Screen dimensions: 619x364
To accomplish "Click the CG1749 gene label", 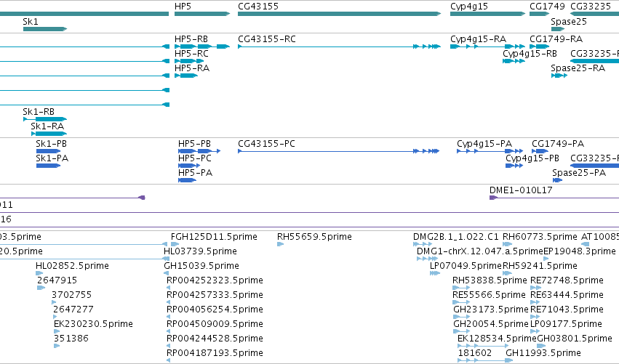I will (547, 7).
